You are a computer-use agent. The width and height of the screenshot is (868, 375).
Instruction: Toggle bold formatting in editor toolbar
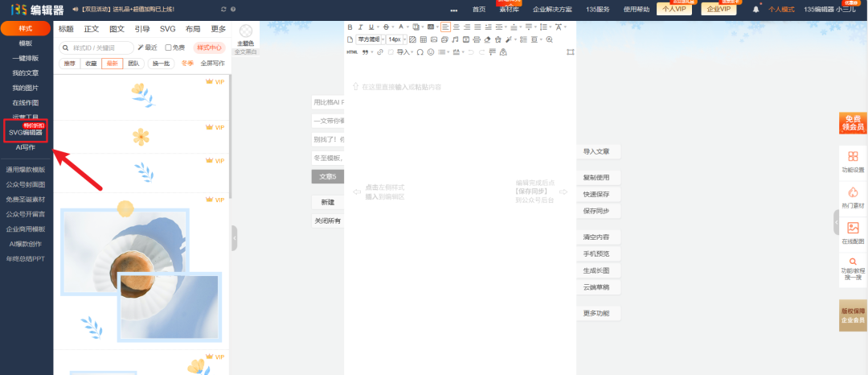[350, 27]
